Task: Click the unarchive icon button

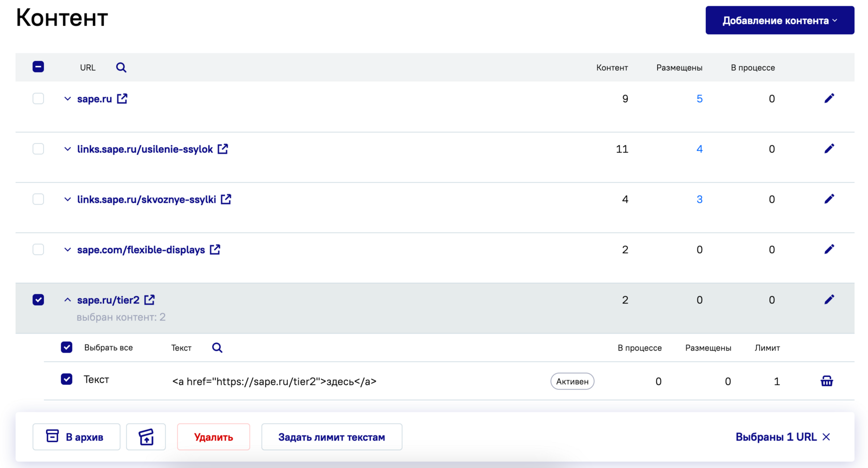Action: coord(146,437)
